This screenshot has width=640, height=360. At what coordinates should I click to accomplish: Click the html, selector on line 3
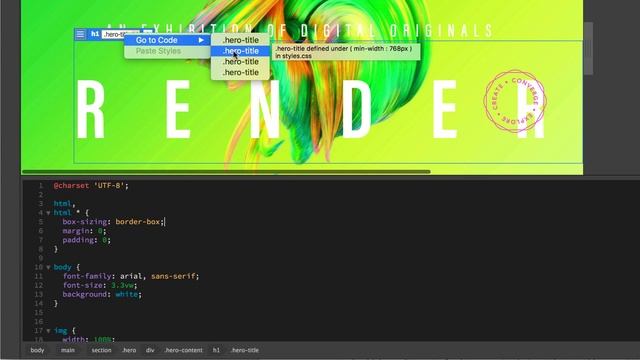point(64,204)
